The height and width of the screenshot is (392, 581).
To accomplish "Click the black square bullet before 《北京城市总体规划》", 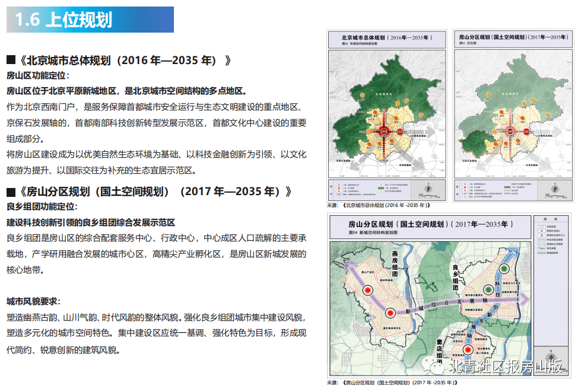I will (11, 60).
